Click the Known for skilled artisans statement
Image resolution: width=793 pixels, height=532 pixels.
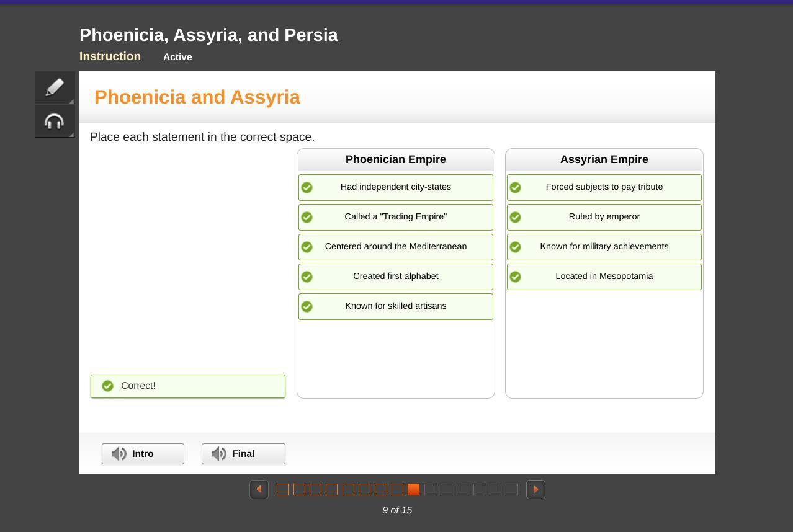point(396,306)
